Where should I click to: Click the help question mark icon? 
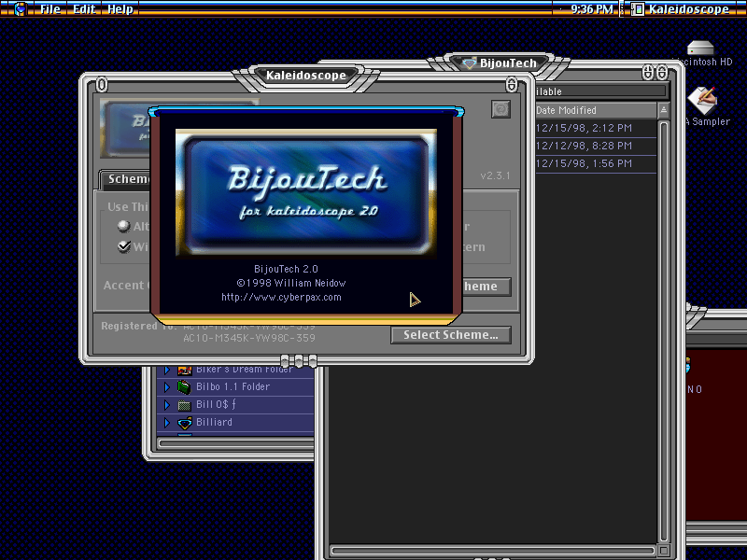pos(500,109)
